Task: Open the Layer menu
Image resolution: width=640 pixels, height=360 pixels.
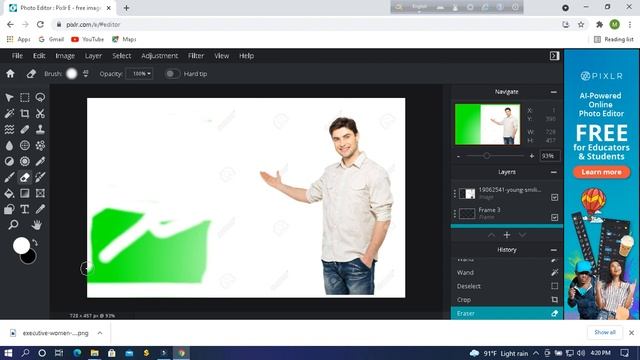Action: pyautogui.click(x=93, y=56)
